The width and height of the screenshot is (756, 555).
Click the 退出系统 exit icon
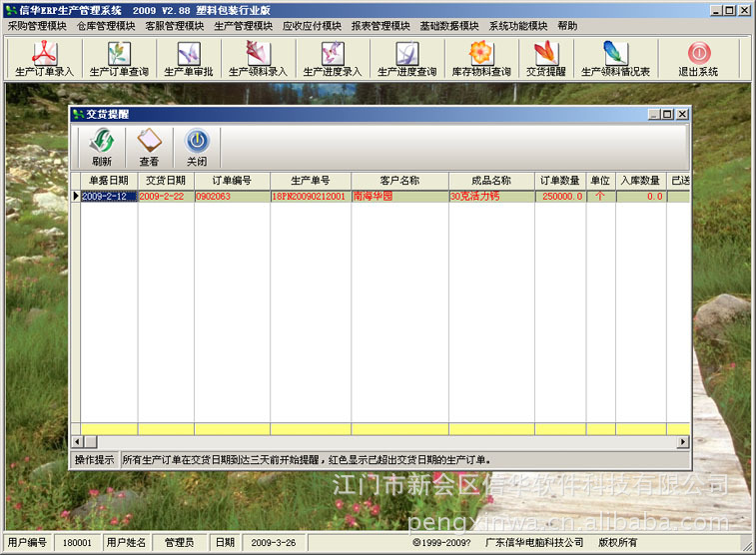click(x=698, y=59)
